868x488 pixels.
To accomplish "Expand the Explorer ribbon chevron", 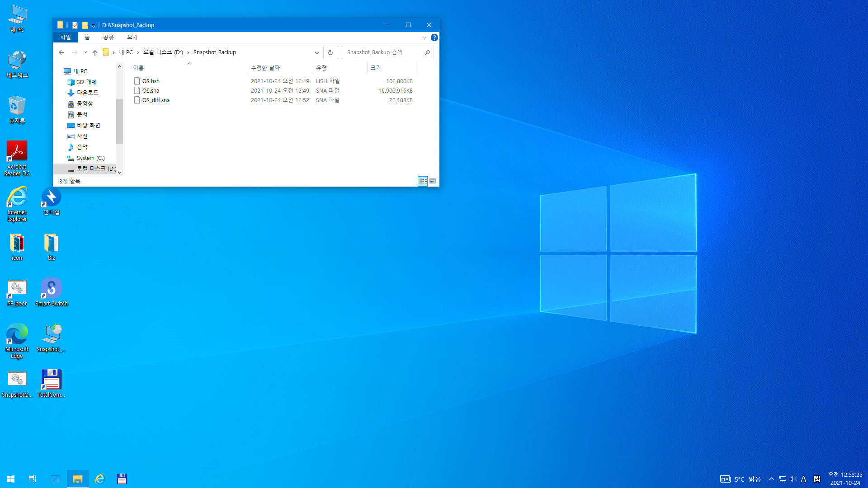I will (x=424, y=38).
